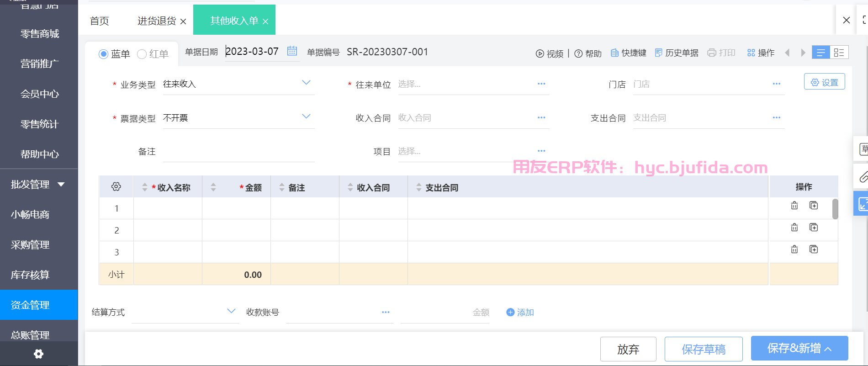Browse store ellipsis picker
868x366 pixels.
pos(777,84)
